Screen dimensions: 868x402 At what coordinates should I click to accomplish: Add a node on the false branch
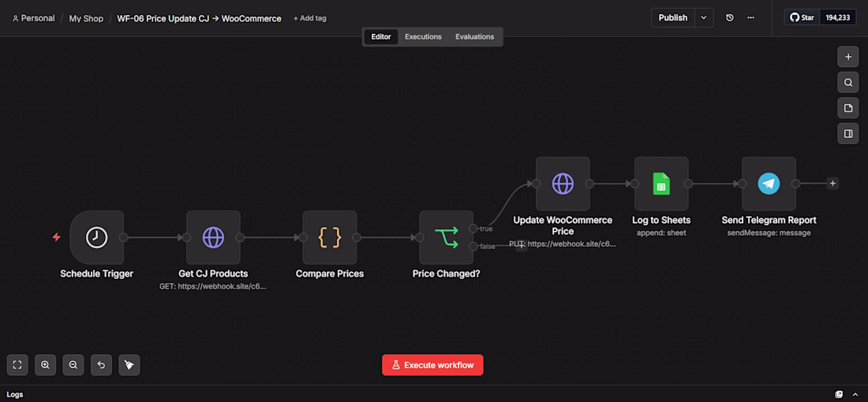(x=522, y=246)
